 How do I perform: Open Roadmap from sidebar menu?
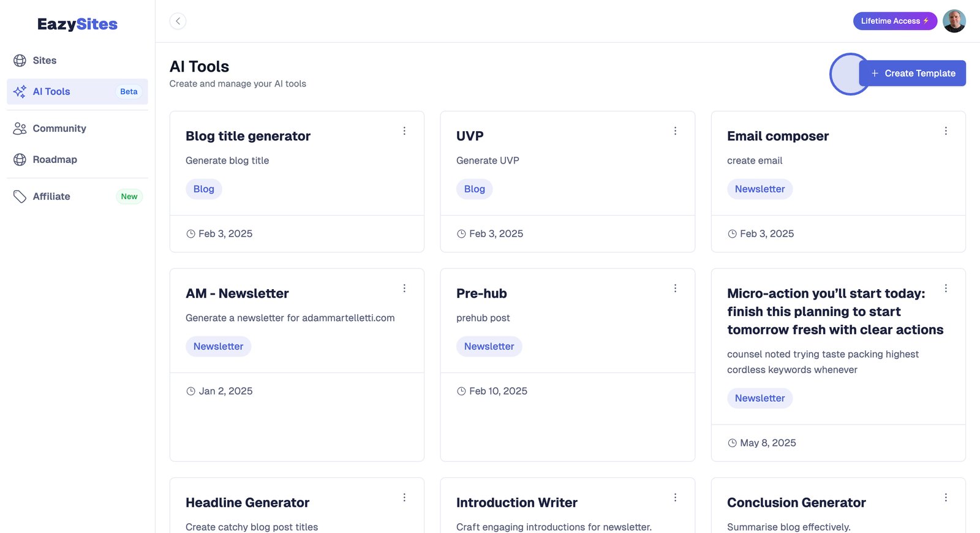[55, 160]
